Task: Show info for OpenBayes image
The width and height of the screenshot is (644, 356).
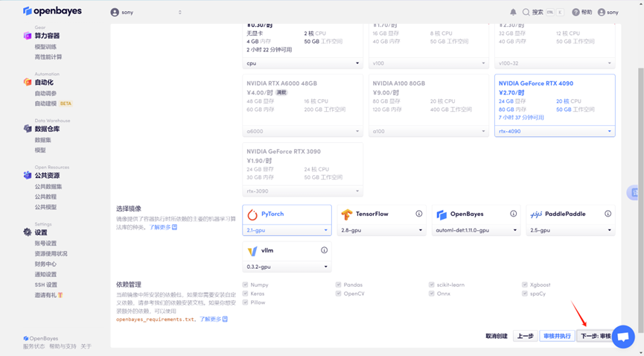Action: click(x=514, y=214)
